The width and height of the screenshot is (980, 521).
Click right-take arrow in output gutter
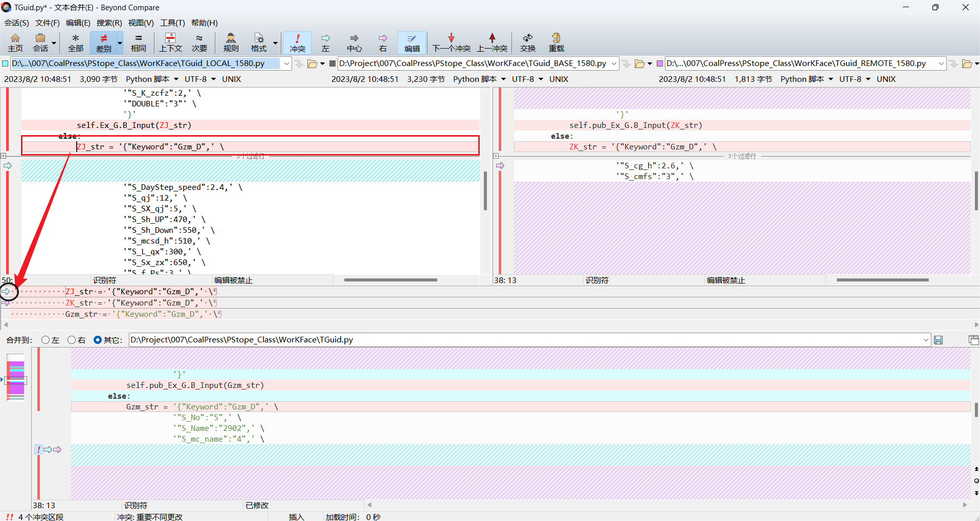click(x=57, y=449)
